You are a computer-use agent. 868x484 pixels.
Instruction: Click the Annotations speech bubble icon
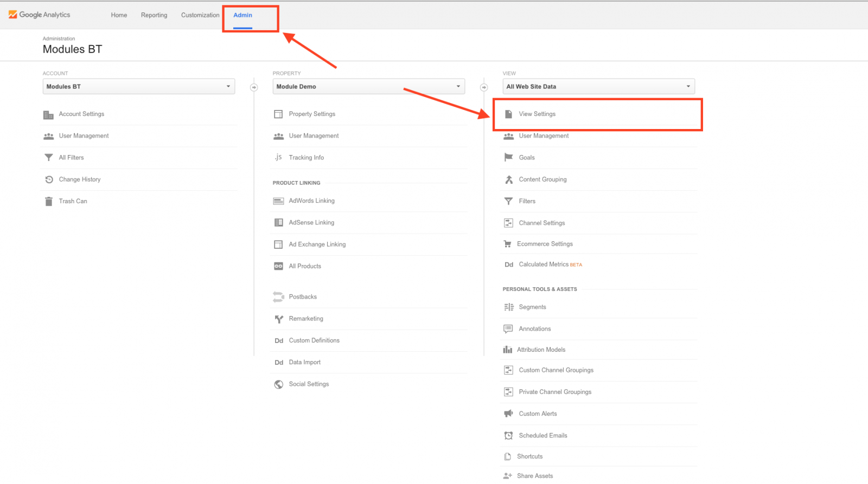click(508, 329)
